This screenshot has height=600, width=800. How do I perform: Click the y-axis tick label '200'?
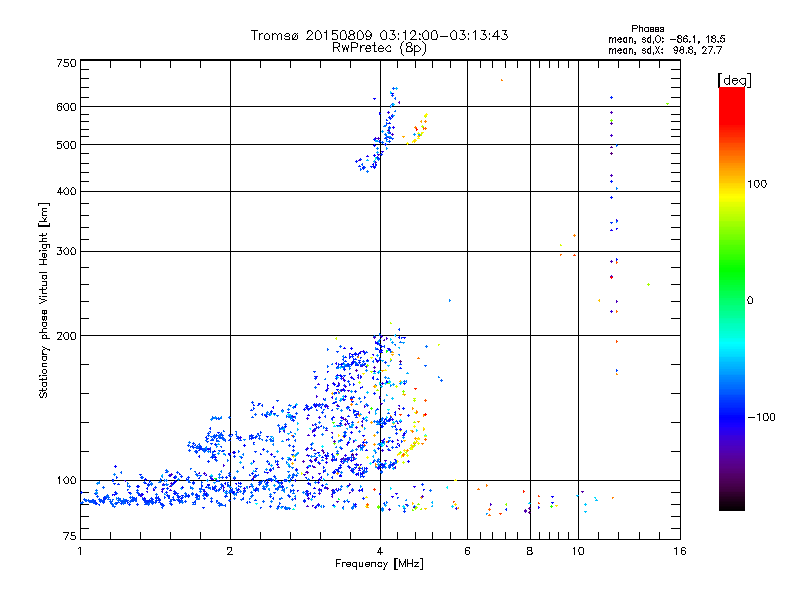click(67, 336)
